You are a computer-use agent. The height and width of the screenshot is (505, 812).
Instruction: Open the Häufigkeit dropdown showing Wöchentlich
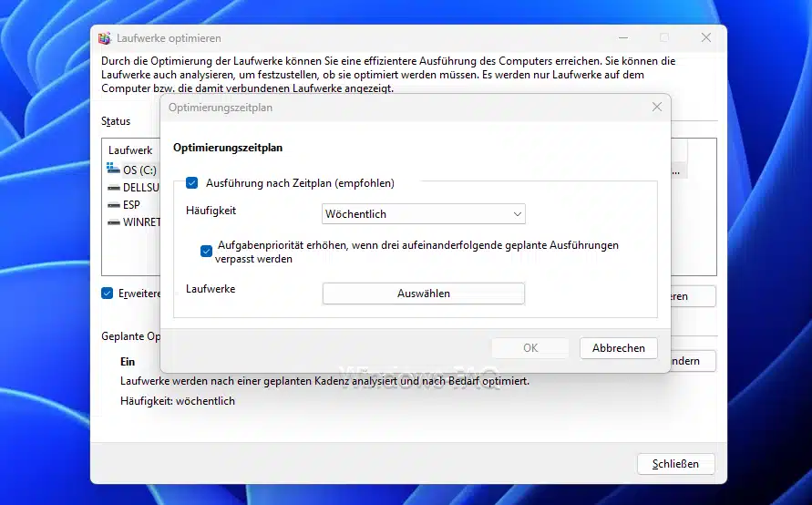424,214
